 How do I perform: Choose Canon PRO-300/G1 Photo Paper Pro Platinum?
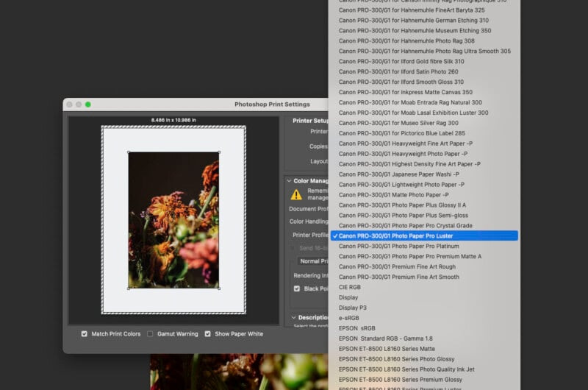[x=424, y=247]
